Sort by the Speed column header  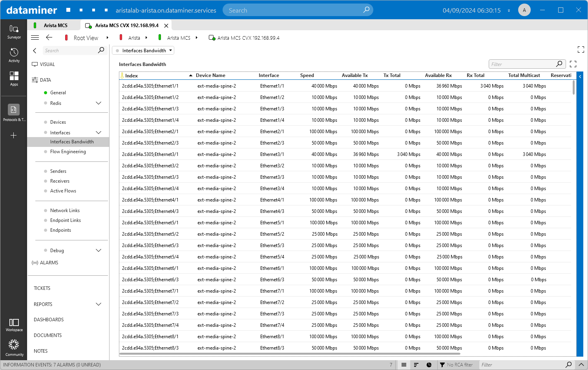pos(307,75)
